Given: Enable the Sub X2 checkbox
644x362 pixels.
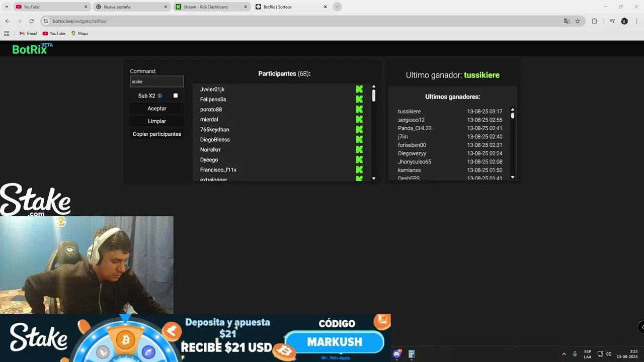Looking at the screenshot, I should [x=176, y=96].
